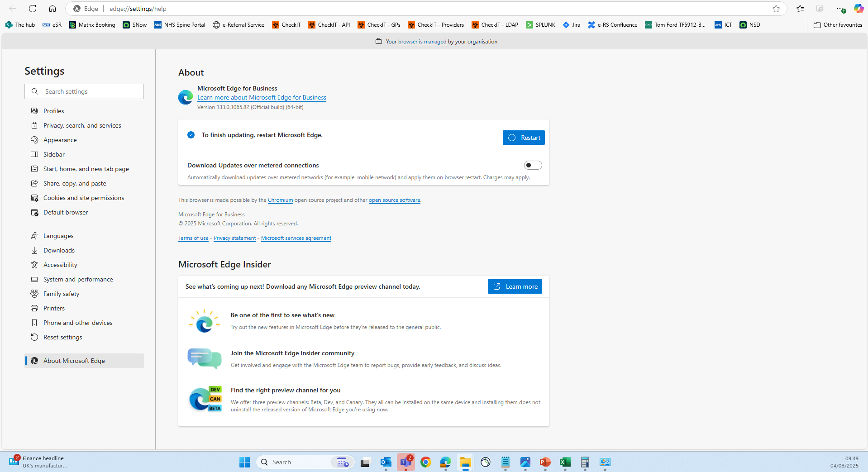Open the e-RS Confluence bookmark
Screen dimensions: 868x472
(613, 25)
